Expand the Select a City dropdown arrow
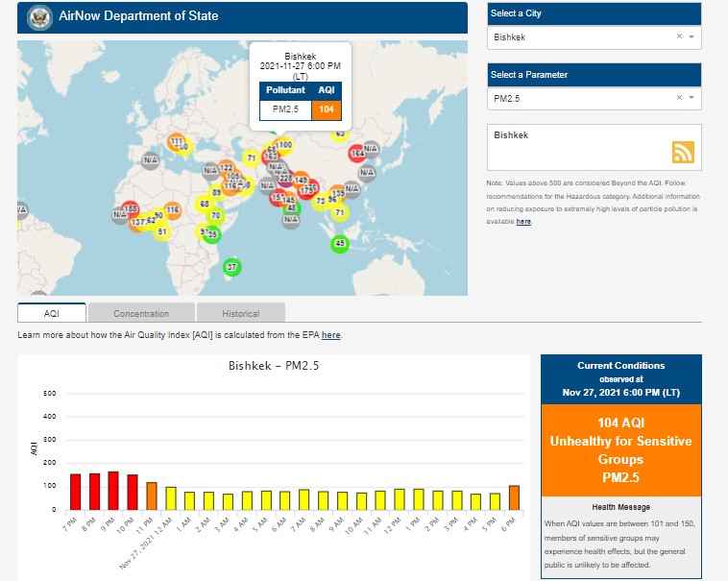This screenshot has height=581, width=728. point(692,36)
